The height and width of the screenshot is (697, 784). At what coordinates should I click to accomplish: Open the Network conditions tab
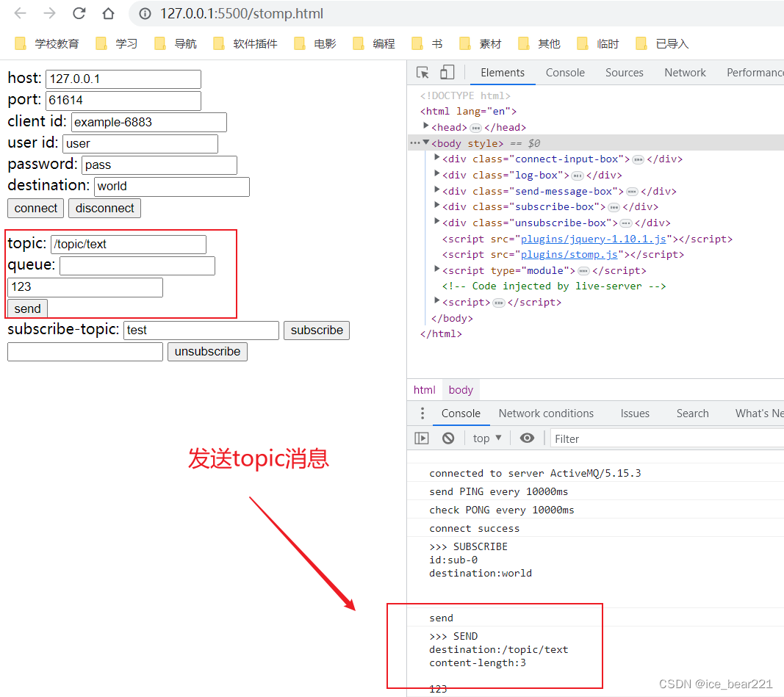point(546,413)
